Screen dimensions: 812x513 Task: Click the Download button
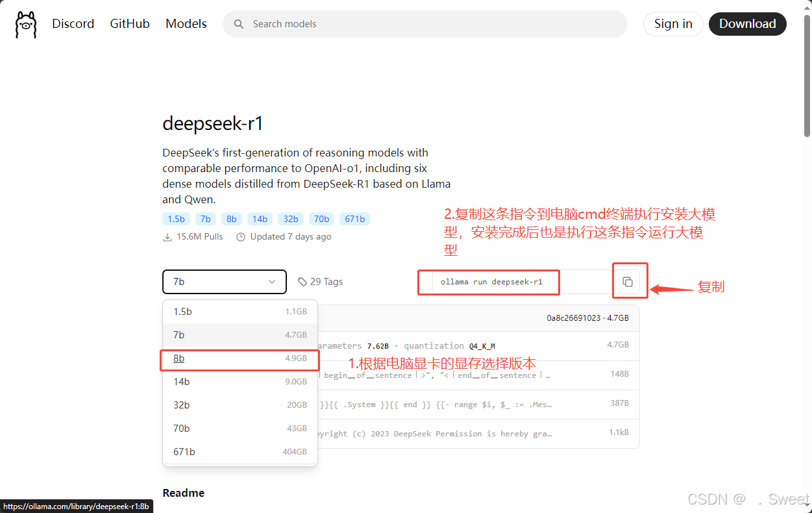pos(748,24)
